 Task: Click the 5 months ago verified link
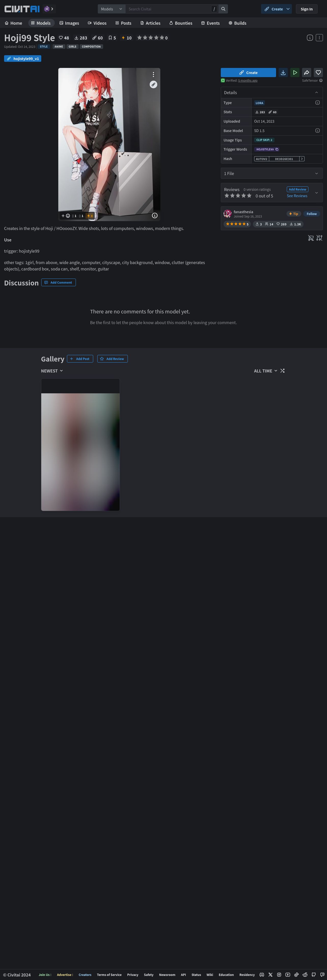[248, 81]
